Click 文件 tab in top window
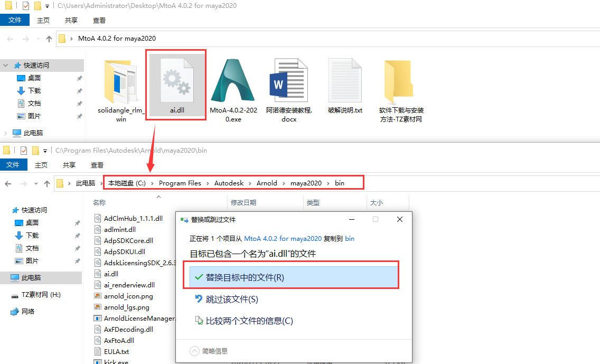The height and width of the screenshot is (364, 600). 15,20
